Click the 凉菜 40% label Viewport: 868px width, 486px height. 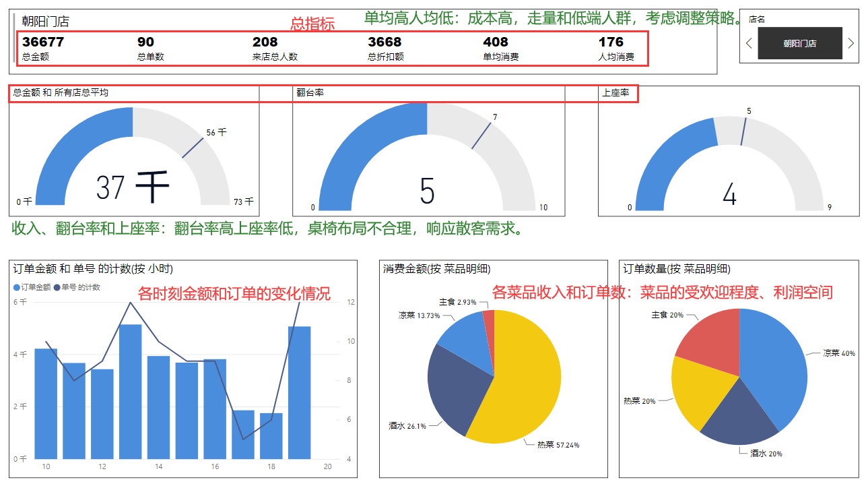[839, 353]
